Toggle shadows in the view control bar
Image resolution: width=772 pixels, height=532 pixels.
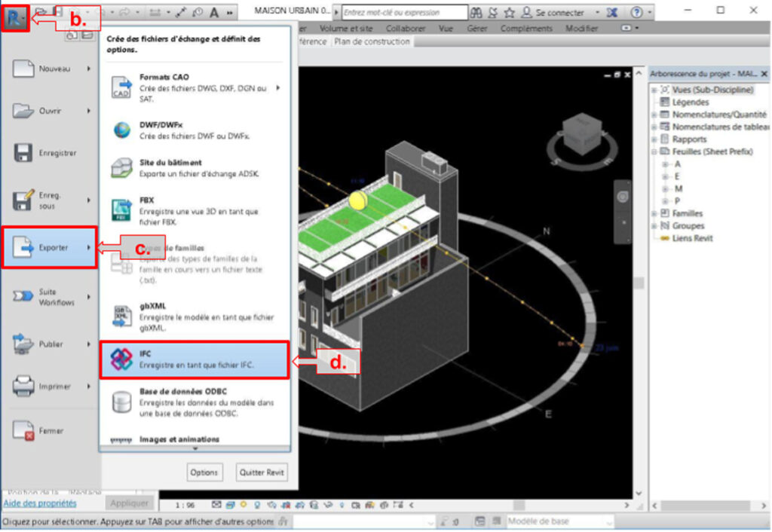coord(257,503)
